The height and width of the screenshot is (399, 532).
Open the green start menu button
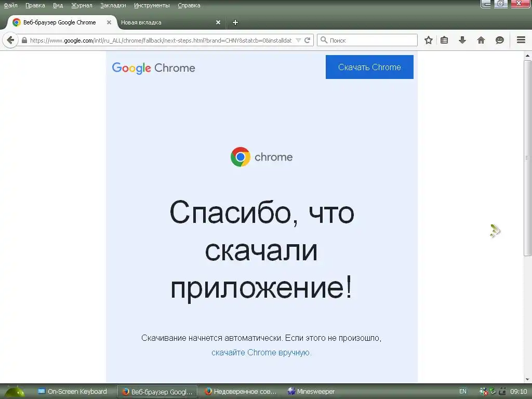(x=14, y=392)
